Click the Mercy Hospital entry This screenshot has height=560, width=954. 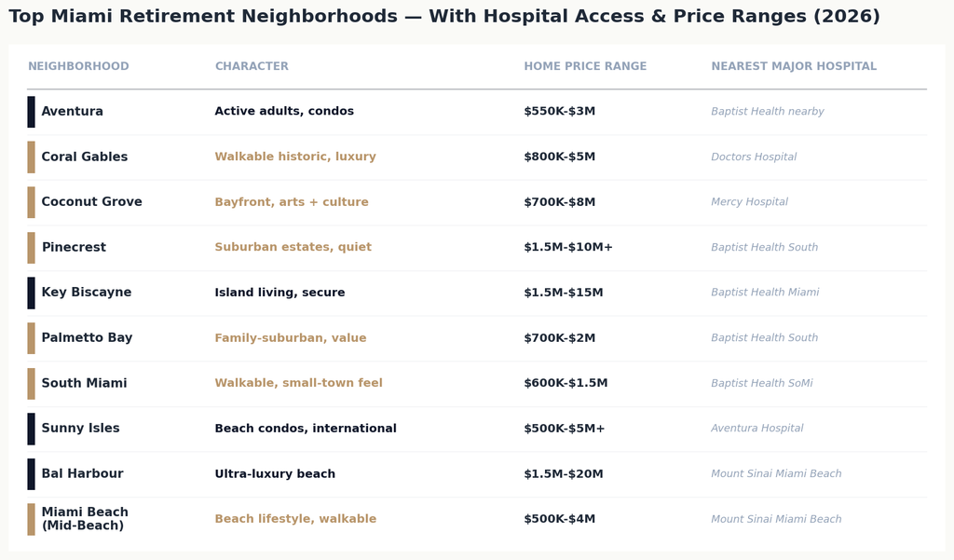[x=750, y=201]
